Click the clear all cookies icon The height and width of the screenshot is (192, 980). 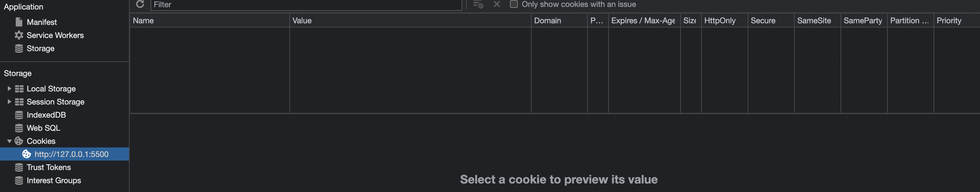[478, 4]
